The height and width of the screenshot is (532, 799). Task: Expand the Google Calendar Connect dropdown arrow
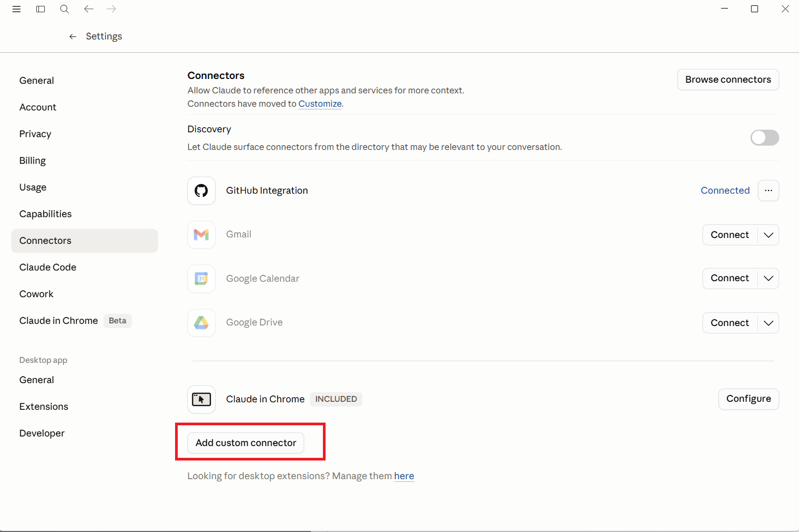click(x=769, y=279)
